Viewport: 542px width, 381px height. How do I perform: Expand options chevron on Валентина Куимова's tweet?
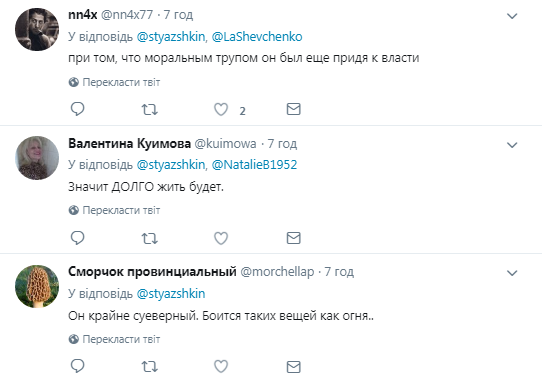512,145
